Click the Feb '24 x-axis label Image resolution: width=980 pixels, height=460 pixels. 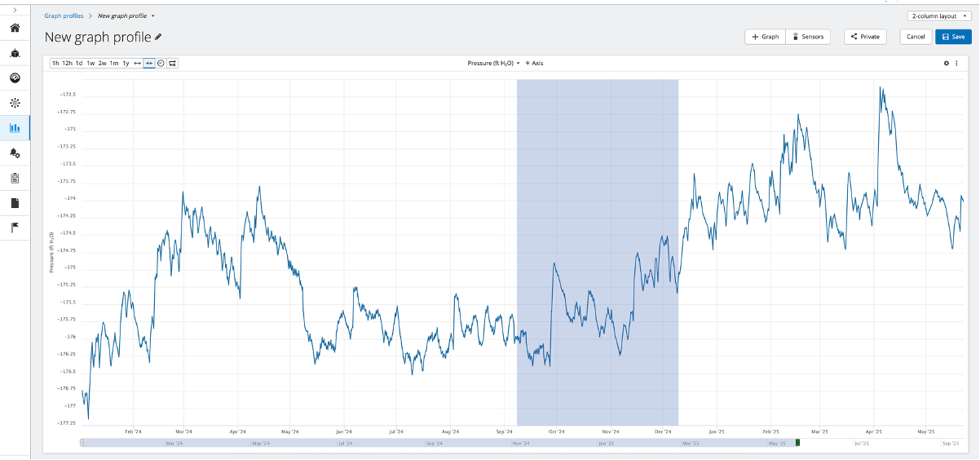coord(133,431)
